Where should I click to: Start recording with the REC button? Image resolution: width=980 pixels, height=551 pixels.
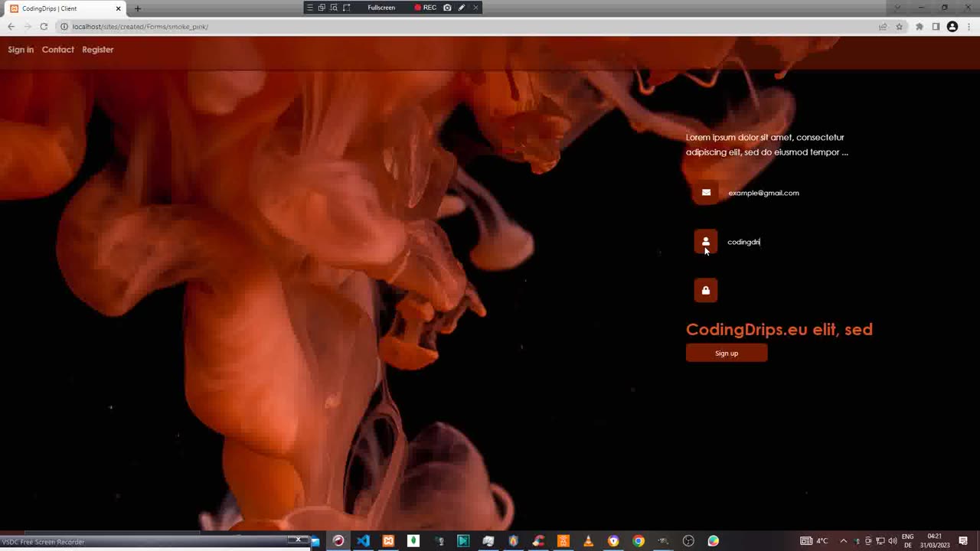coord(426,8)
